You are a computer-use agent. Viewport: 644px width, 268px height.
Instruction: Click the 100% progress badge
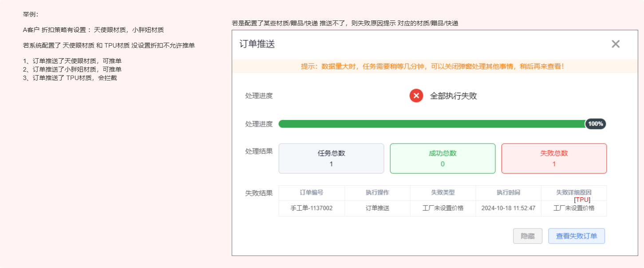coord(596,124)
